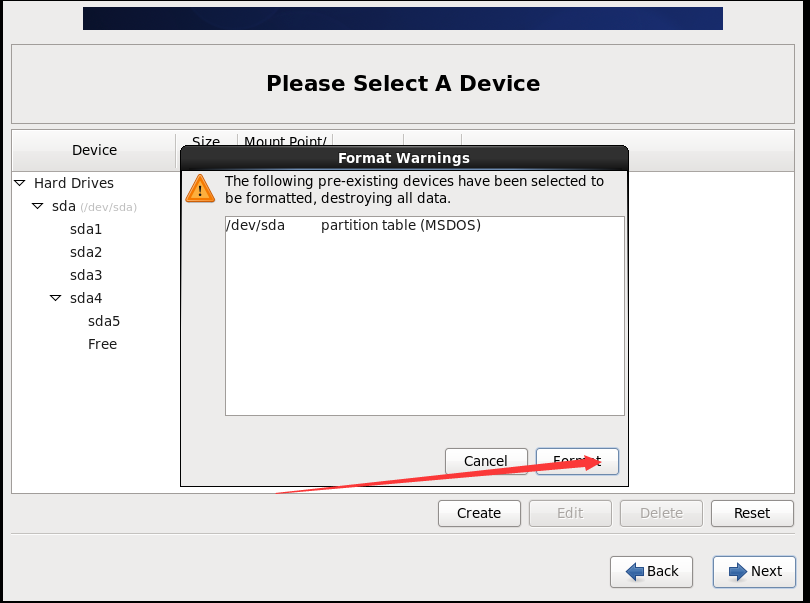Viewport: 810px width, 603px height.
Task: Select the sda2 partition
Action: pyautogui.click(x=86, y=252)
